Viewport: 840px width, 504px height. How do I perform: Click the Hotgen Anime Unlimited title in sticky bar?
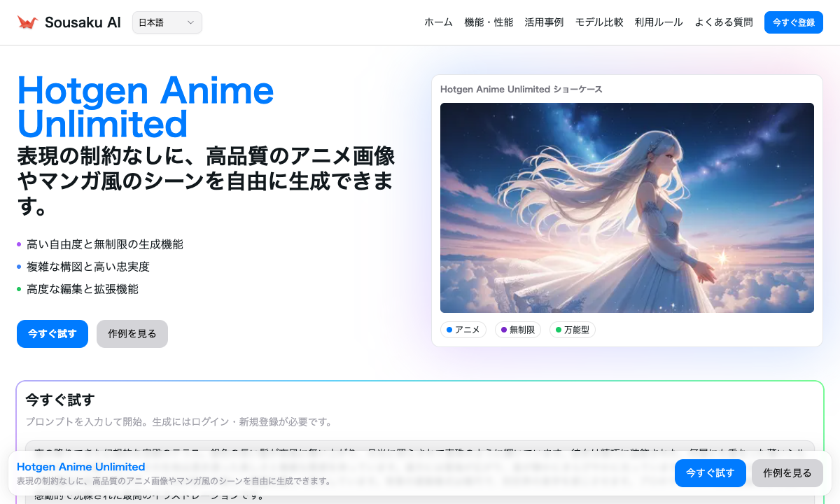point(81,467)
